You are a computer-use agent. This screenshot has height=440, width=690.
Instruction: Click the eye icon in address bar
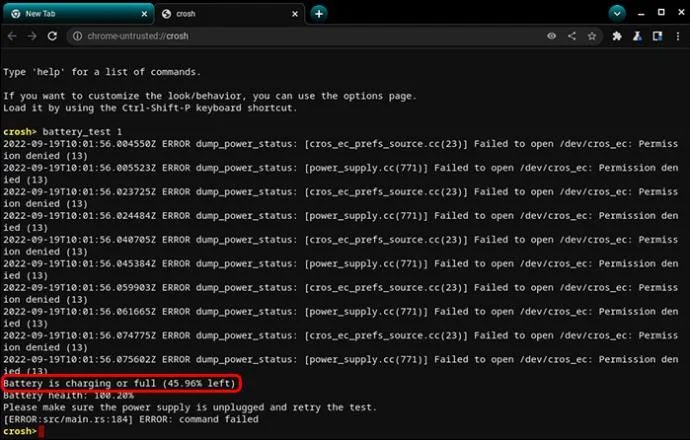tap(551, 36)
